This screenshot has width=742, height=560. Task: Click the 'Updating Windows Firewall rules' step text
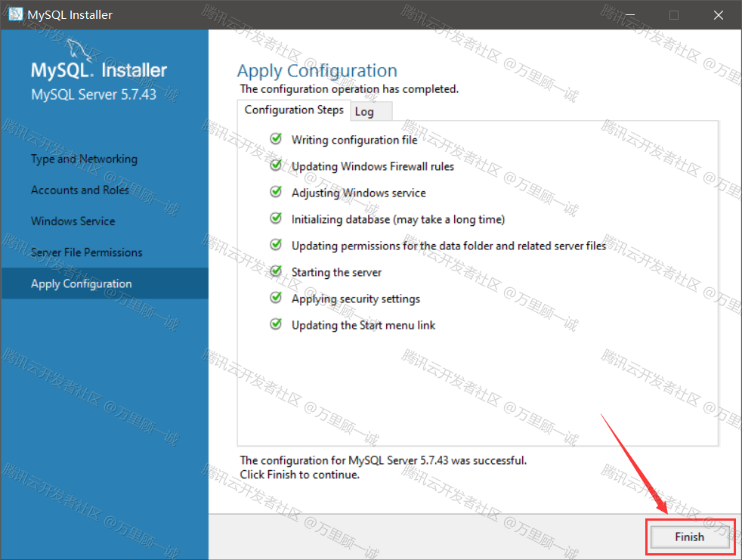[373, 166]
